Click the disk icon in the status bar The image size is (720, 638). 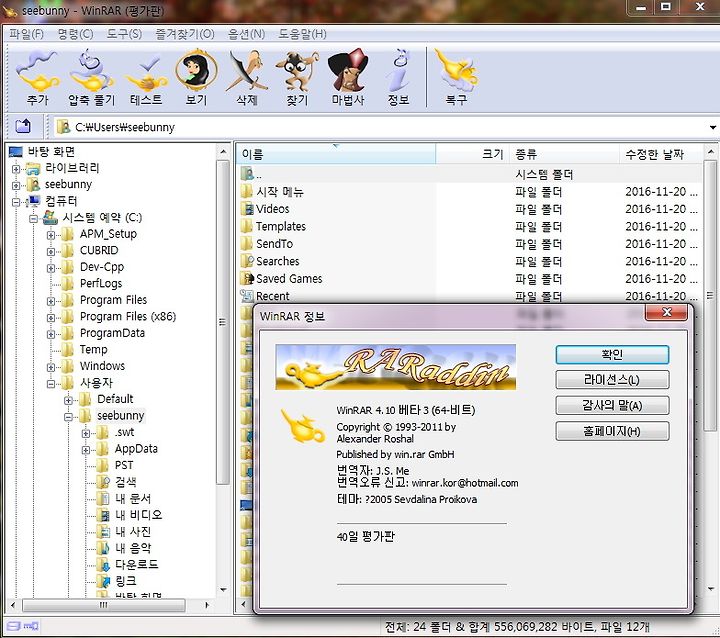[14, 626]
